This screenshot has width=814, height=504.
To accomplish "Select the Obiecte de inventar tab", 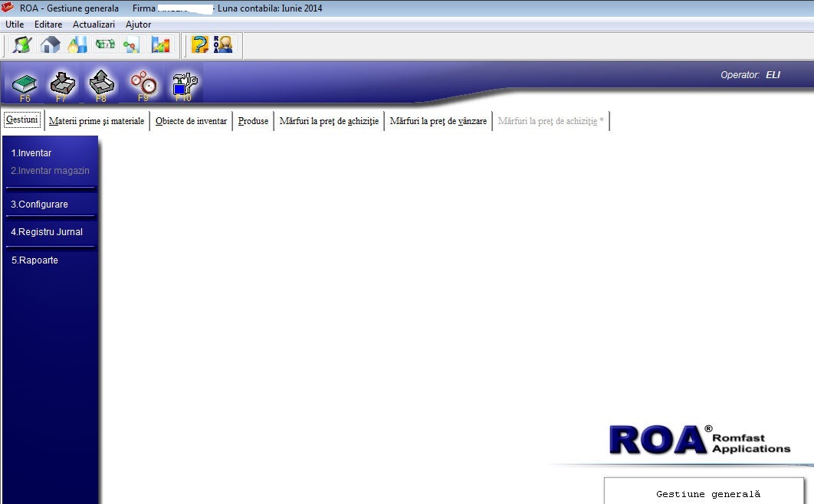I will click(191, 121).
